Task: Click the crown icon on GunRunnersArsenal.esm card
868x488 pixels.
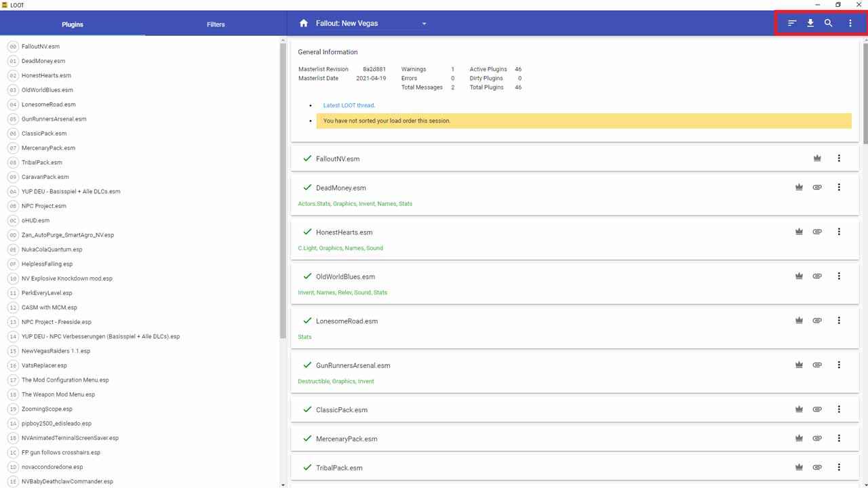Action: coord(799,365)
